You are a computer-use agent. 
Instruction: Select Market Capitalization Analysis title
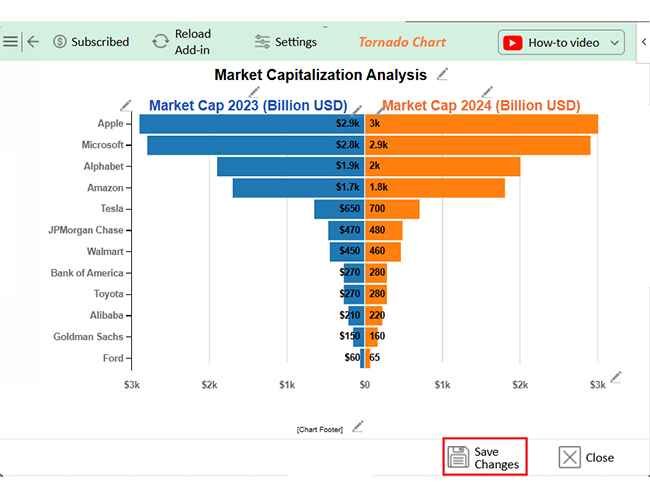point(320,75)
